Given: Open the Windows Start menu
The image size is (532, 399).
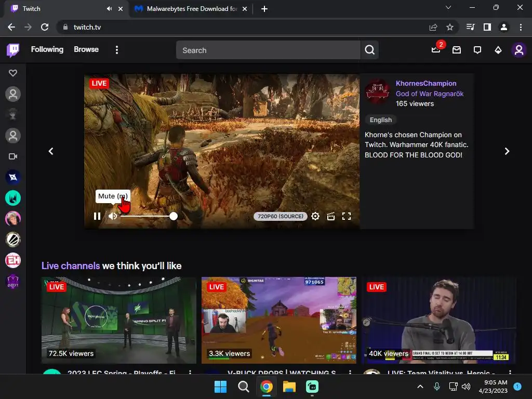Looking at the screenshot, I should 220,387.
